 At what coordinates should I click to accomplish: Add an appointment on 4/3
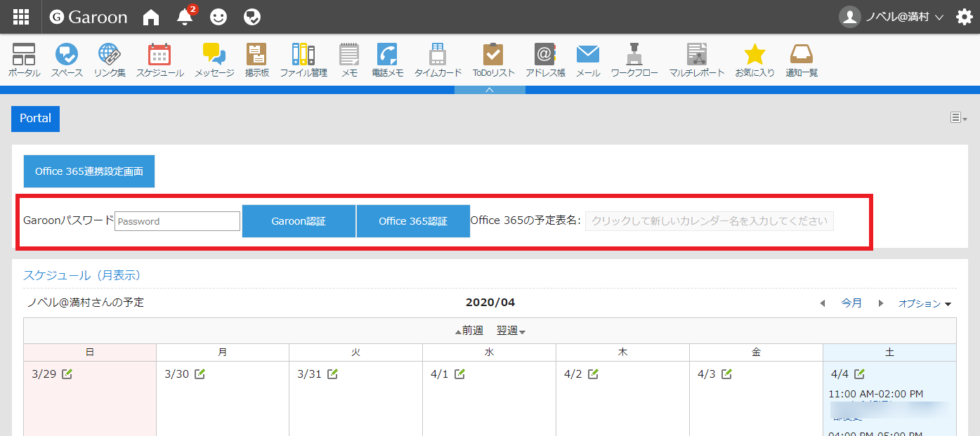pos(726,374)
